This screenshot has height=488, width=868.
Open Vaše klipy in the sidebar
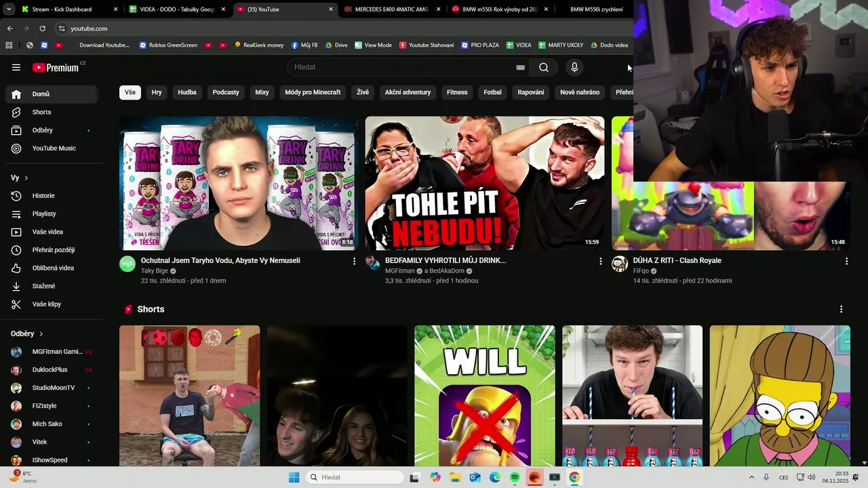coord(52,304)
